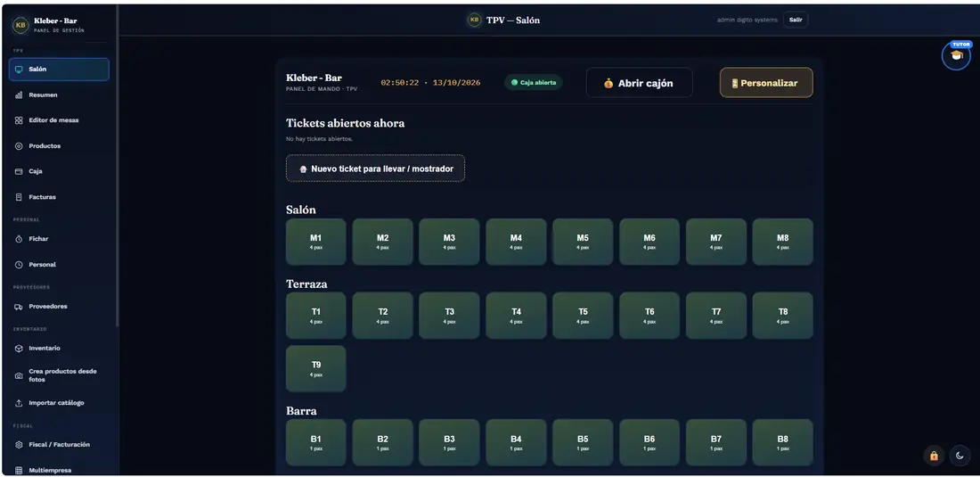Choose table M7

(x=716, y=242)
